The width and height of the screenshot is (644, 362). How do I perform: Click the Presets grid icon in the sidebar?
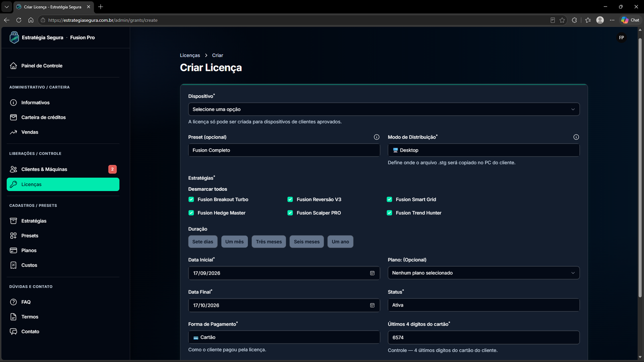(x=13, y=236)
